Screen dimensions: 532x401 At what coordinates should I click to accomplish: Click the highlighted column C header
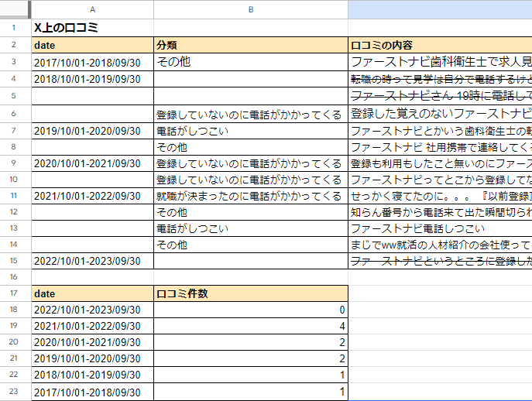[440, 9]
